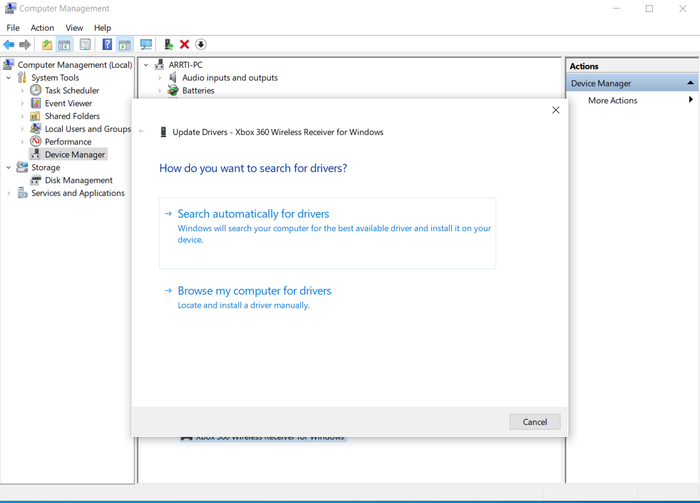The height and width of the screenshot is (503, 700).
Task: Expand the Batteries category
Action: (x=159, y=91)
